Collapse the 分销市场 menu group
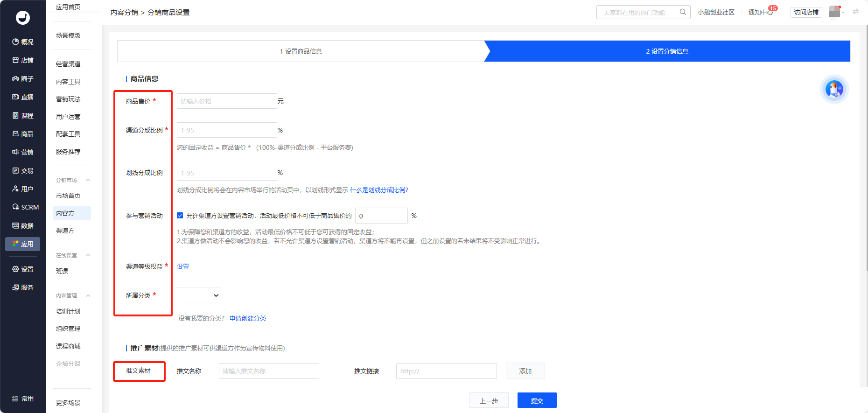The height and width of the screenshot is (413, 868). tap(88, 180)
